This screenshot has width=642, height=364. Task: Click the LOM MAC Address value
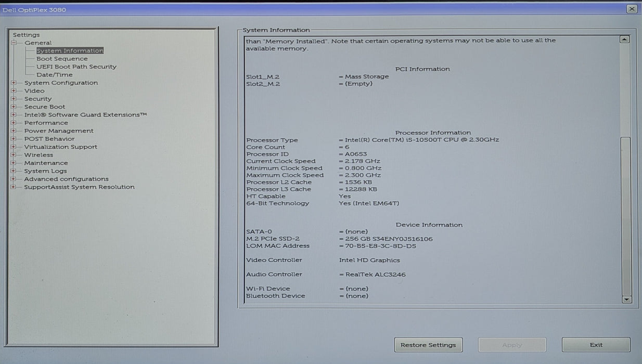click(x=380, y=246)
